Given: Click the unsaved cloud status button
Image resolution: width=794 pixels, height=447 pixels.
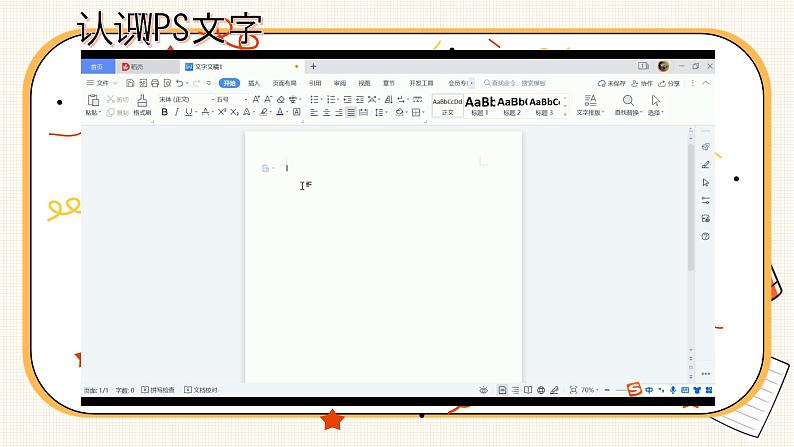Looking at the screenshot, I should click(612, 83).
